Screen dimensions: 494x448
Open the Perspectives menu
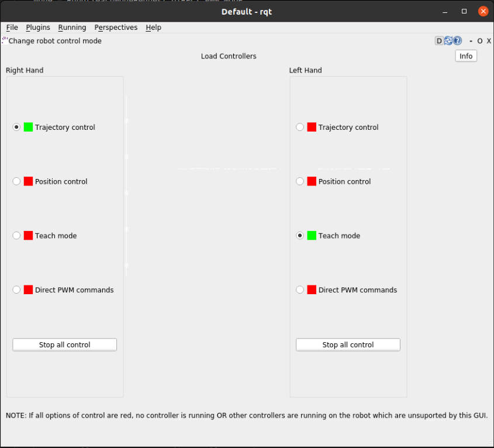click(116, 27)
